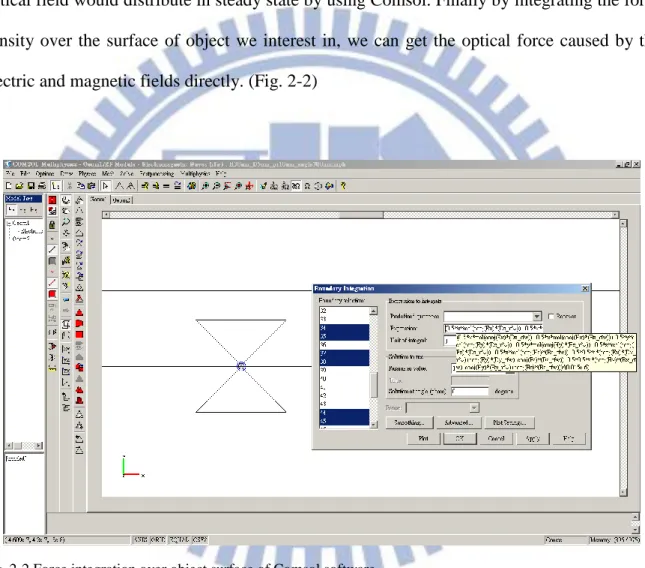Open help with the yellow question mark icon

point(343,186)
